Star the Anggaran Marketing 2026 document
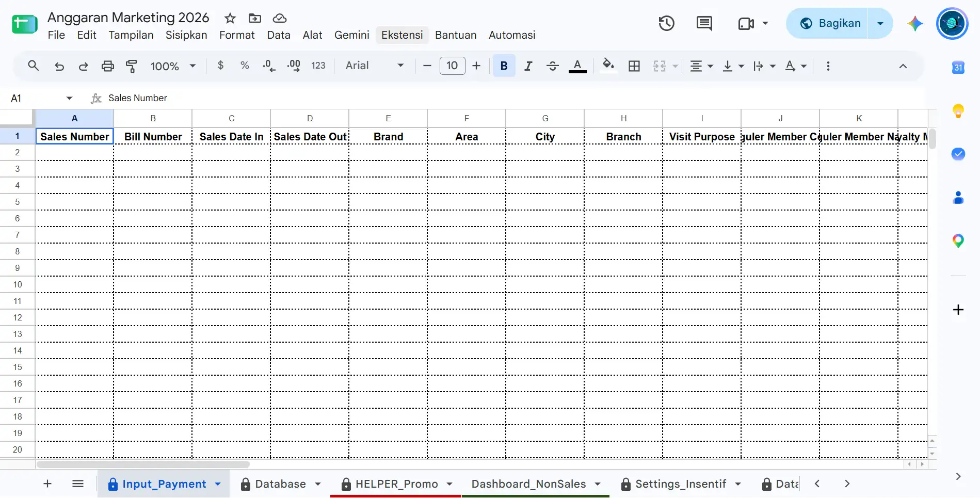The height and width of the screenshot is (498, 980). (x=230, y=19)
